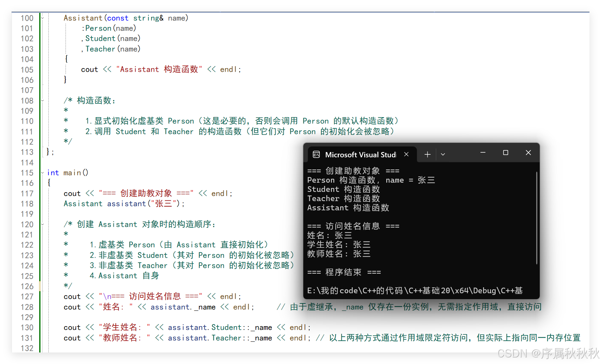Click the cout "=== 创建助教对象 ===" code line
Screen dimensions: 601x364
coord(148,194)
